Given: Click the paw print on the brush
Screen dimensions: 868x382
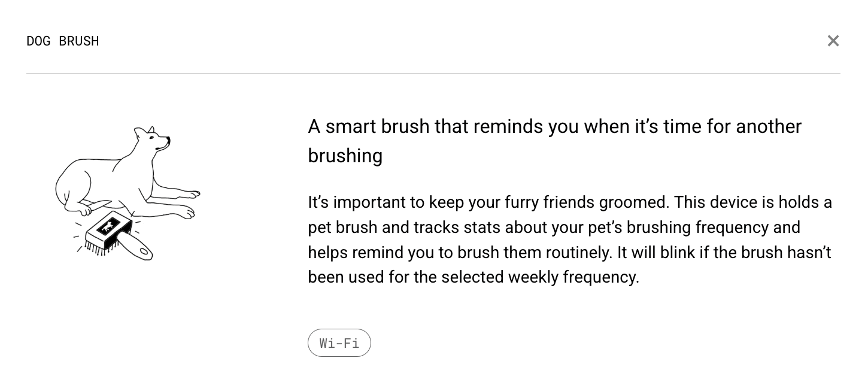Looking at the screenshot, I should click(108, 226).
